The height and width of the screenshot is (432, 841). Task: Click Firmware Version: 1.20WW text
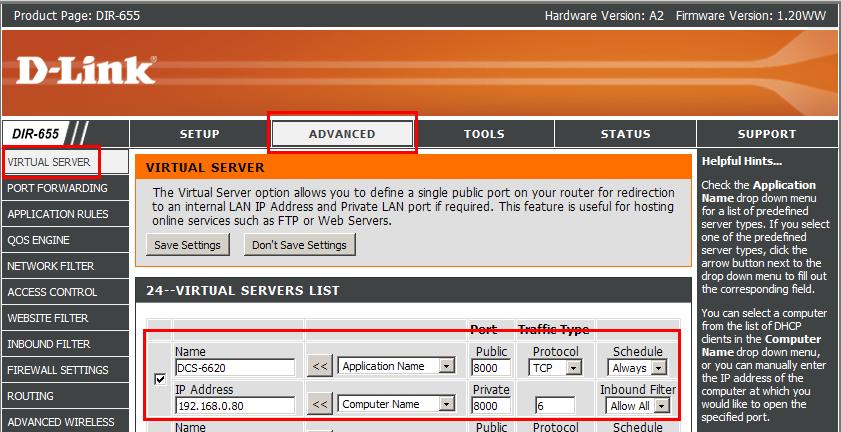[x=751, y=16]
